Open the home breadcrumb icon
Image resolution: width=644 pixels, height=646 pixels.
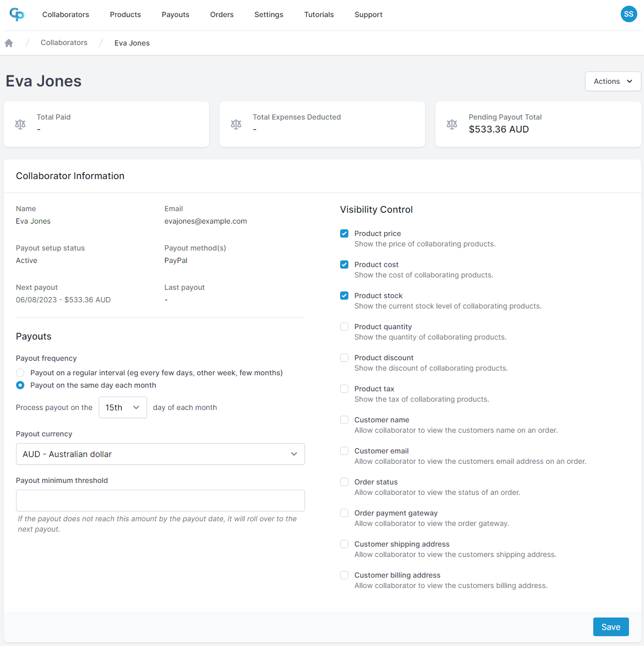coord(9,42)
